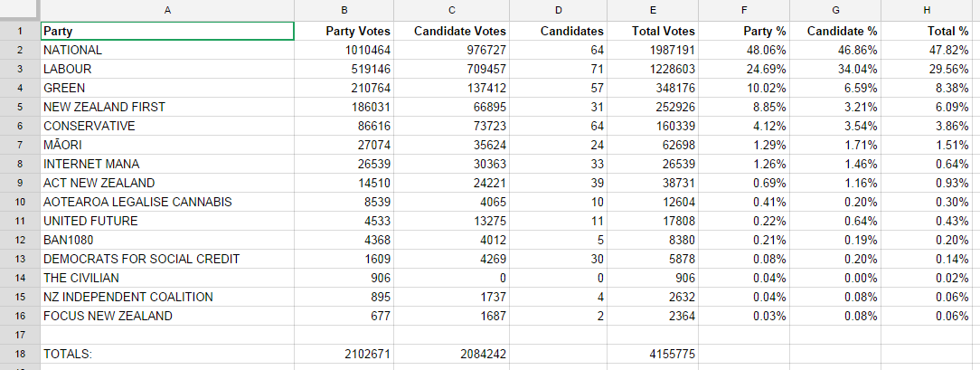Click the GREEN cell in column A
Viewport: 980px width, 370px height.
(x=167, y=89)
